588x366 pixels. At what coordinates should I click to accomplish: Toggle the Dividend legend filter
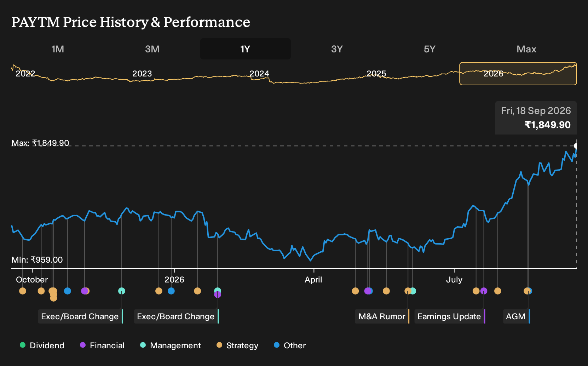click(42, 345)
